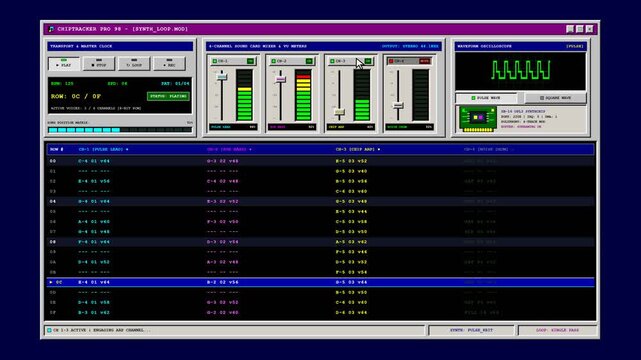
Task: Click the CHIP ARP label under CH-3
Action: coord(337,127)
